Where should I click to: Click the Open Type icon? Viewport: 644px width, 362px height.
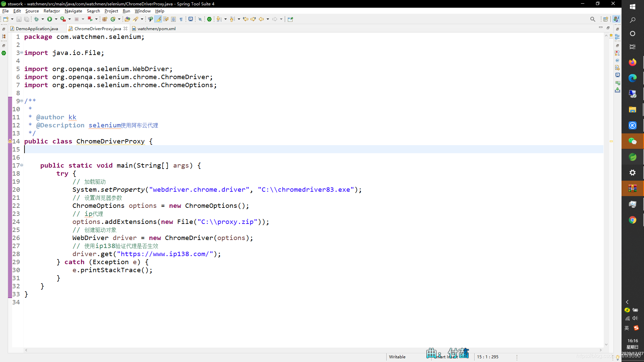(x=127, y=19)
